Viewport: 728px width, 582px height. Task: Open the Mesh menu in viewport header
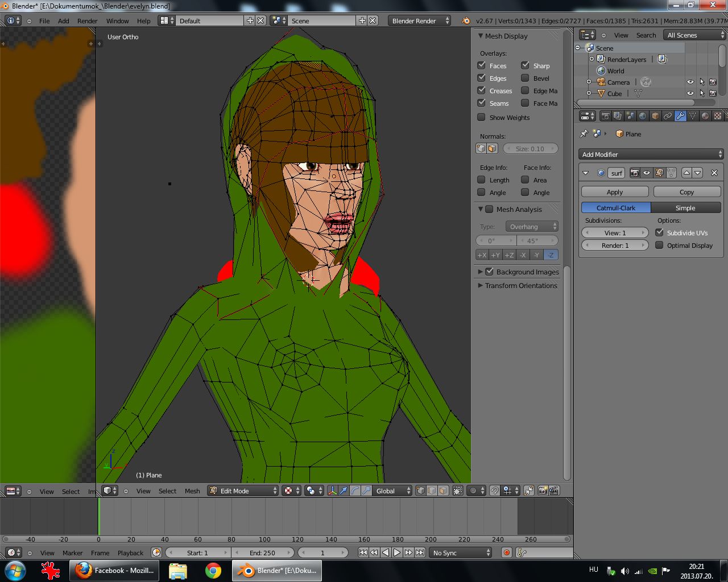(192, 490)
